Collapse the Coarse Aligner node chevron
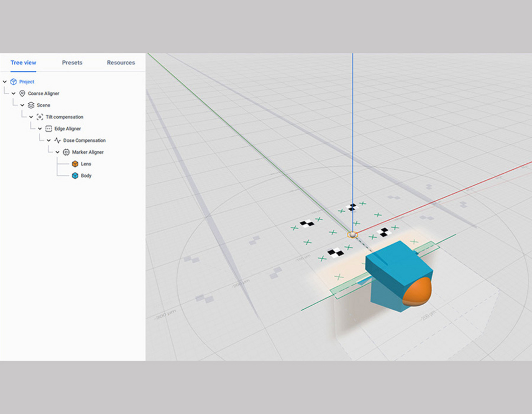Viewport: 532px width, 414px height. (x=14, y=93)
